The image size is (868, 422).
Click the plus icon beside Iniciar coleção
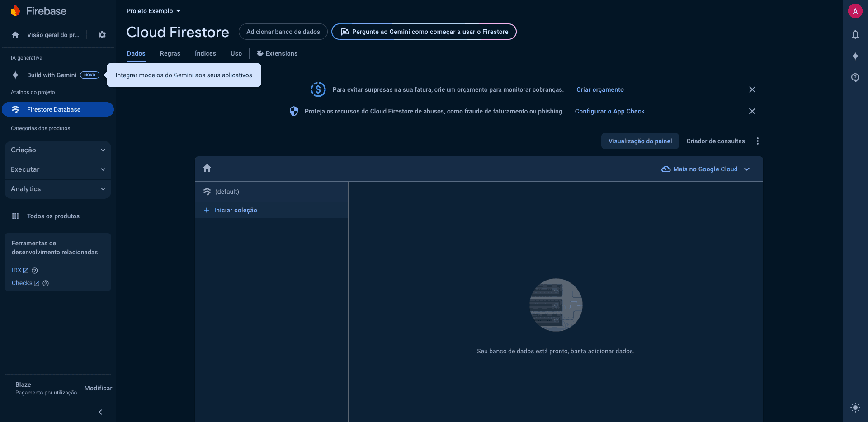[x=207, y=210]
